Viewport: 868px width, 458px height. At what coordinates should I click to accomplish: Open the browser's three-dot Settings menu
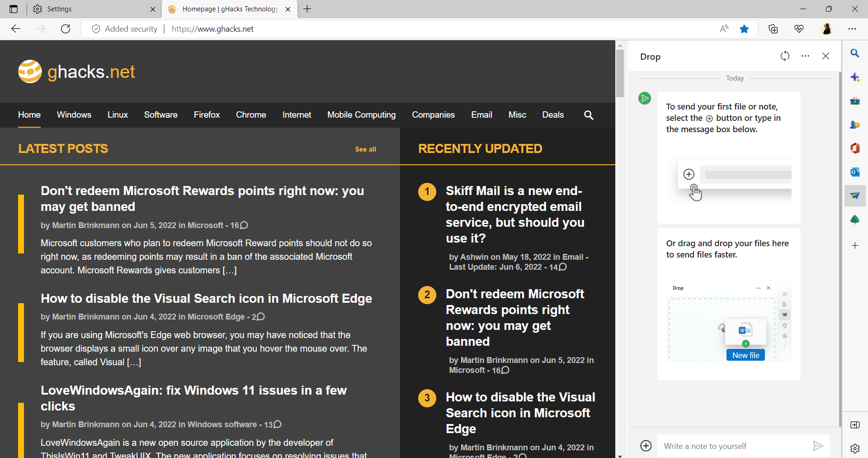pos(853,29)
